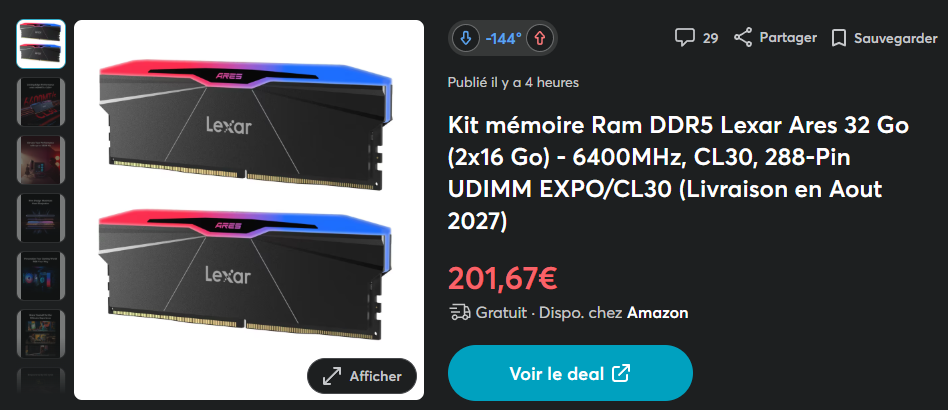Image resolution: width=948 pixels, height=410 pixels.
Task: Follow the Amazon merchant link
Action: pyautogui.click(x=657, y=313)
